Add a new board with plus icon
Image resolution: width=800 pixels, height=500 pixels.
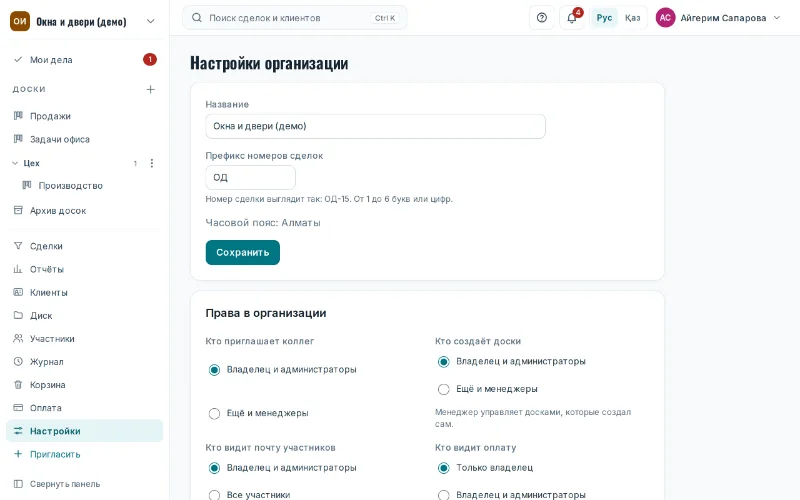coord(151,89)
